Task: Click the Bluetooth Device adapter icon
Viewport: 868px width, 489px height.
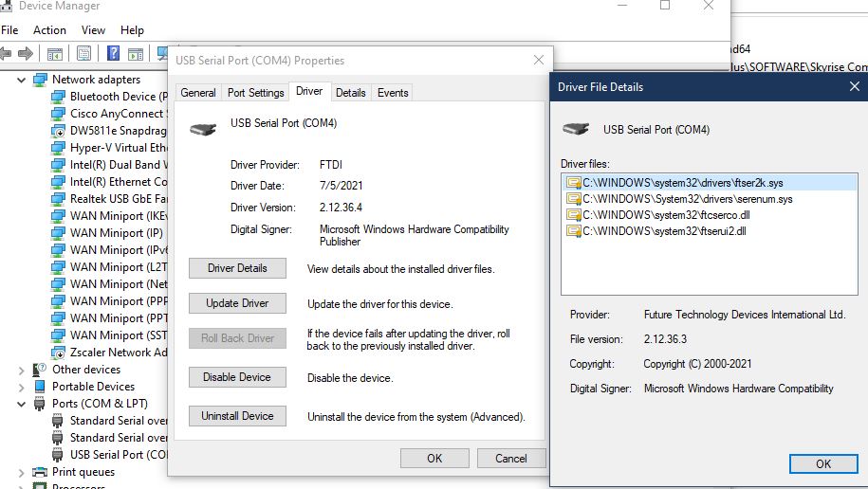Action: [x=58, y=97]
